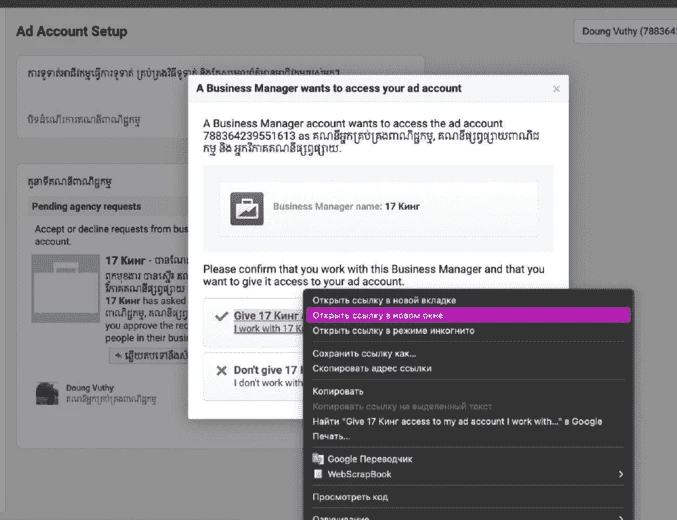Close the Business Manager access dialog
The height and width of the screenshot is (520, 677).
click(x=556, y=89)
